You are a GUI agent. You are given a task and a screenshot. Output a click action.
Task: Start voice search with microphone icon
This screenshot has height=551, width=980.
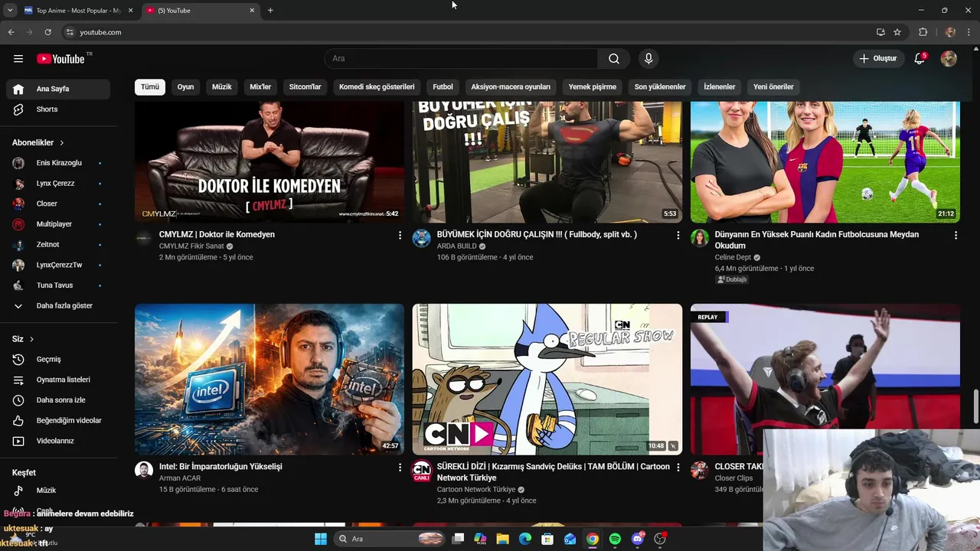click(648, 59)
